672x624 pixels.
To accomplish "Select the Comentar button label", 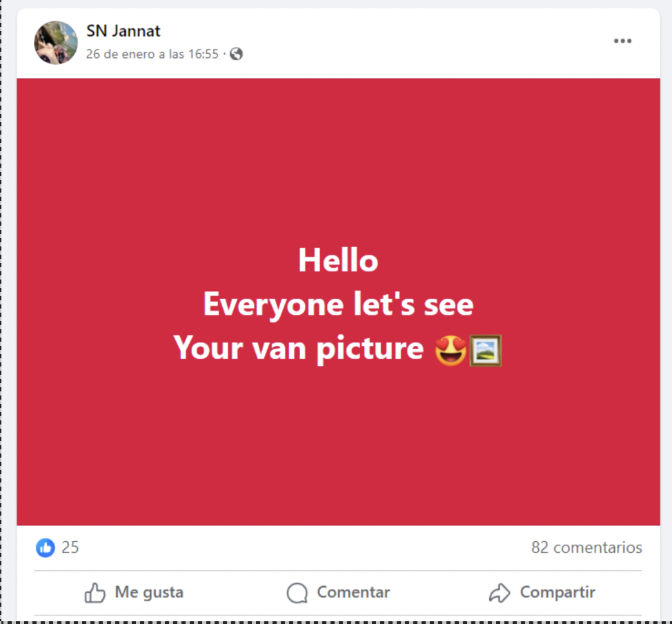I will (353, 592).
